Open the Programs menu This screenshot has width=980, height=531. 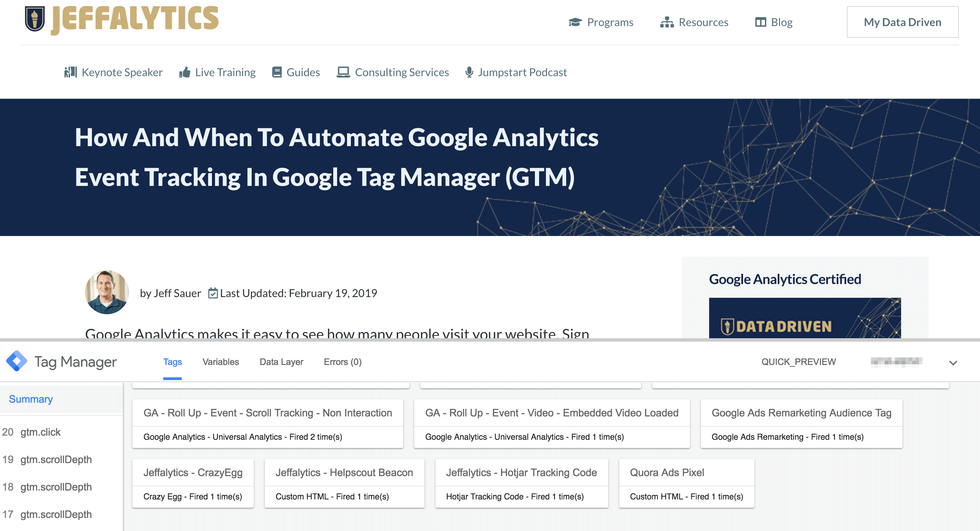(x=601, y=22)
